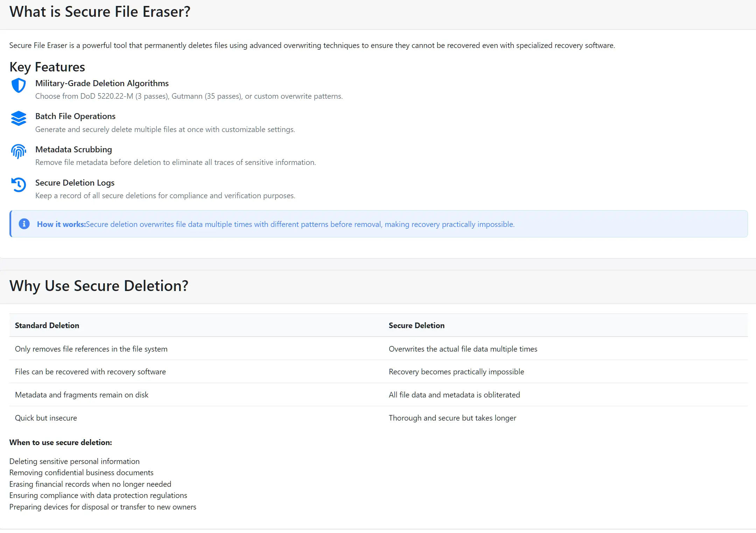Click the fingerprint icon for Metadata Scrubbing
The height and width of the screenshot is (533, 756).
[x=19, y=152]
